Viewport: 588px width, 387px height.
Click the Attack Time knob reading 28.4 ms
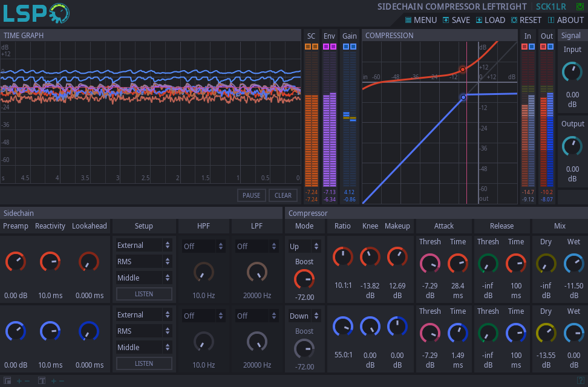(458, 263)
